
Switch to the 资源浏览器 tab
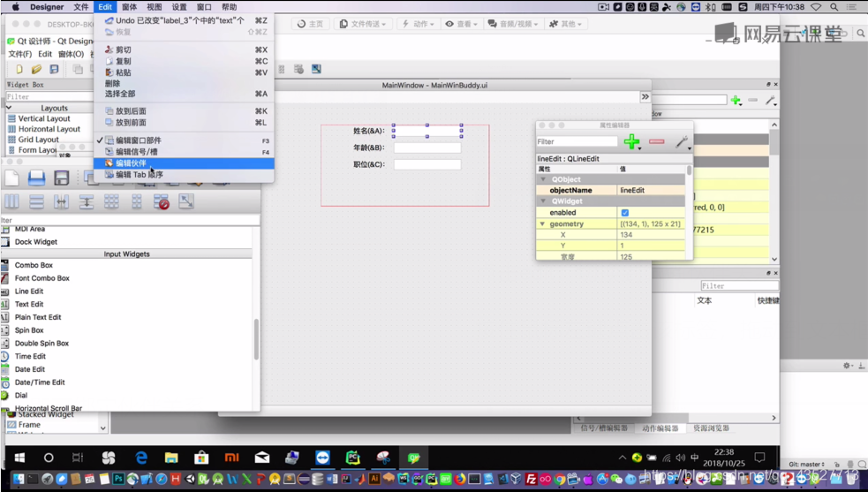(x=711, y=428)
